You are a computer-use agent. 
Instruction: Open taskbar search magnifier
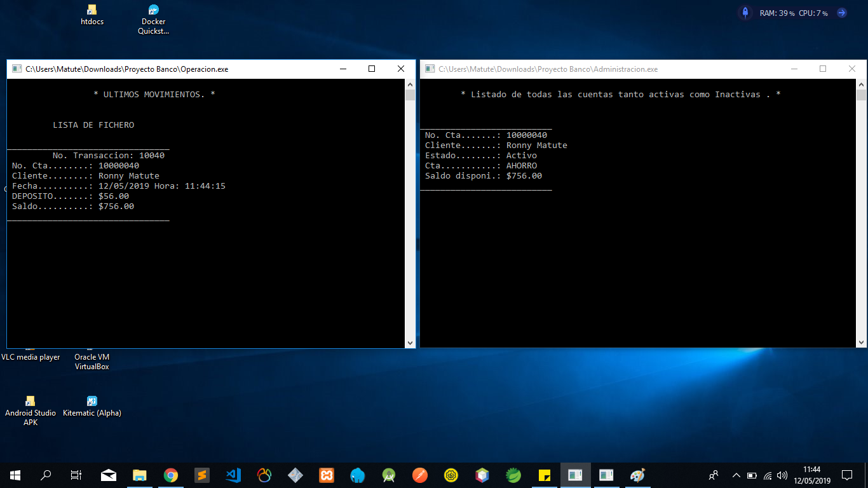point(46,475)
